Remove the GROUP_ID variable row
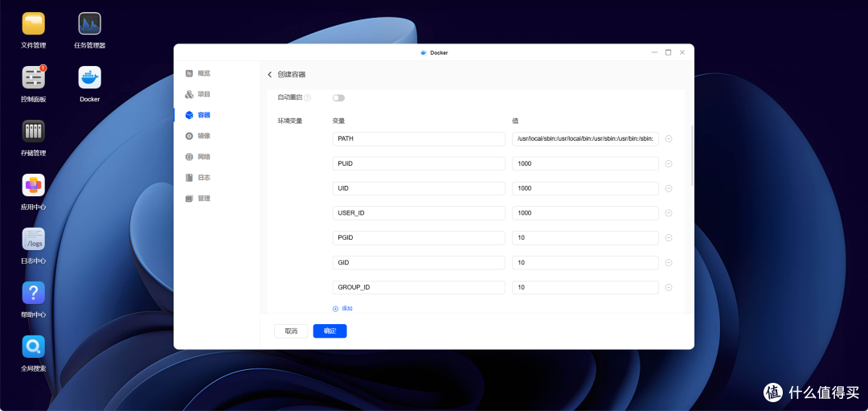The image size is (868, 411). click(669, 287)
